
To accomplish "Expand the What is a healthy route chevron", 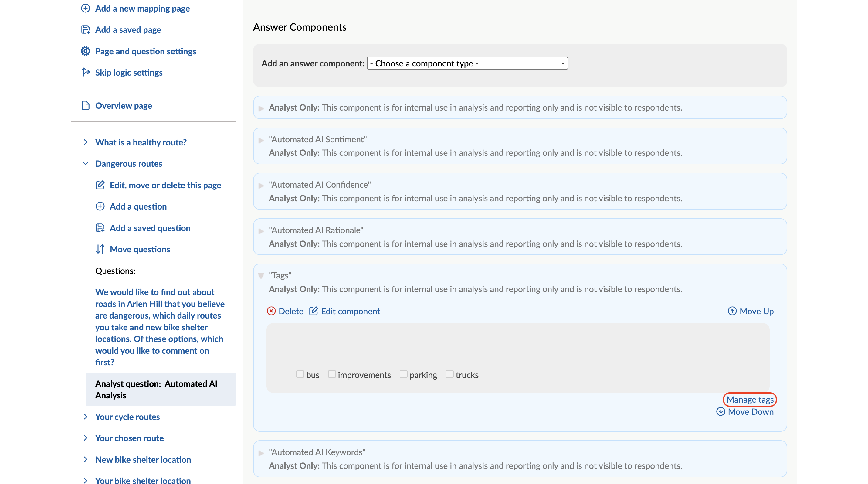I will pos(86,142).
